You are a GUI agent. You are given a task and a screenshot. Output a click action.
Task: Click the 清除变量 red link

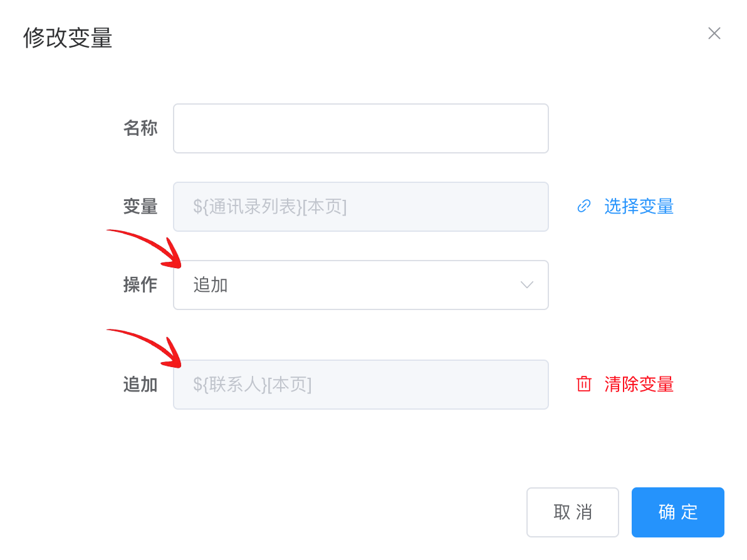(x=639, y=384)
